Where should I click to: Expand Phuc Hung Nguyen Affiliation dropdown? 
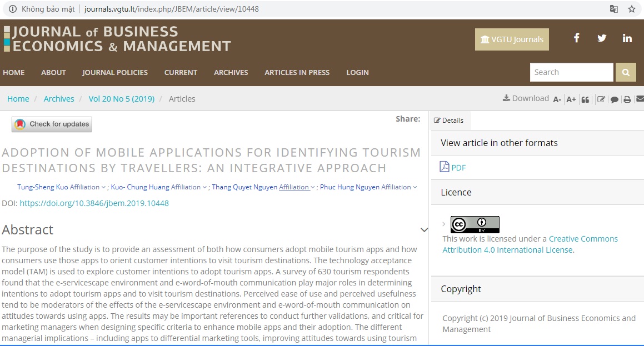tap(399, 187)
